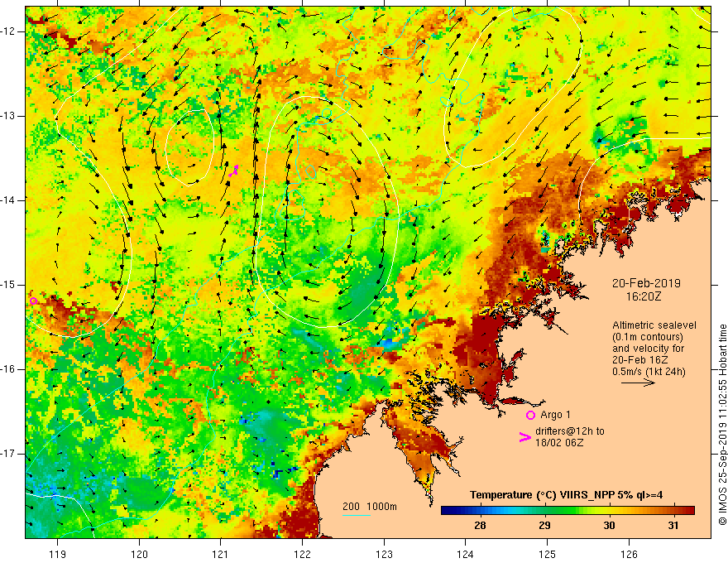728x563 pixels.
Task: Click the 31 label on temperature scale
Action: click(673, 526)
